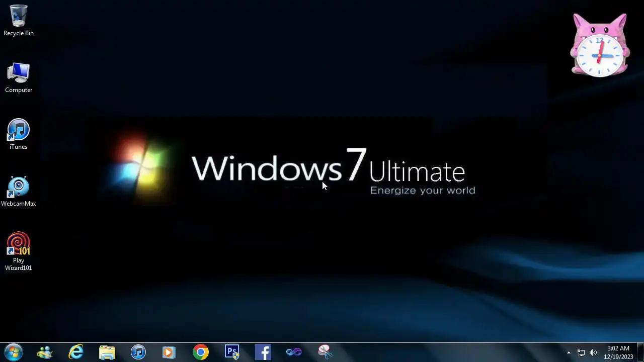Click the Show desktop button
The height and width of the screenshot is (362, 644).
pos(640,352)
